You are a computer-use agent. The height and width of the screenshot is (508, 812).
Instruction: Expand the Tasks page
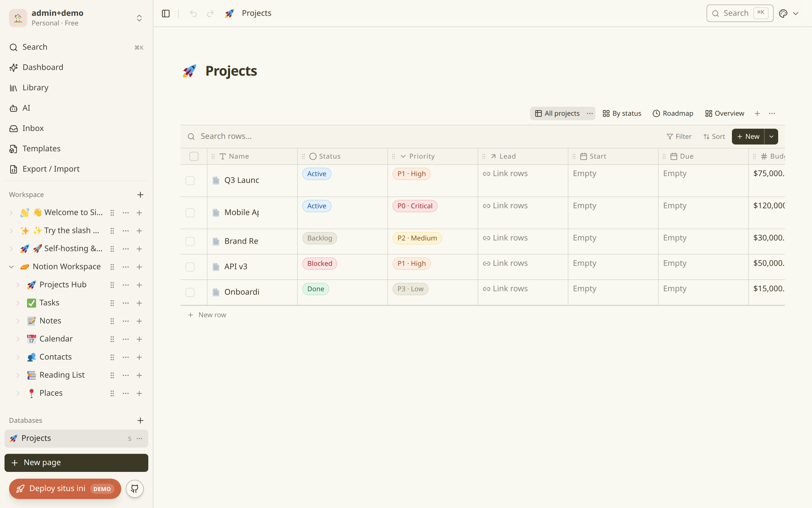(18, 303)
